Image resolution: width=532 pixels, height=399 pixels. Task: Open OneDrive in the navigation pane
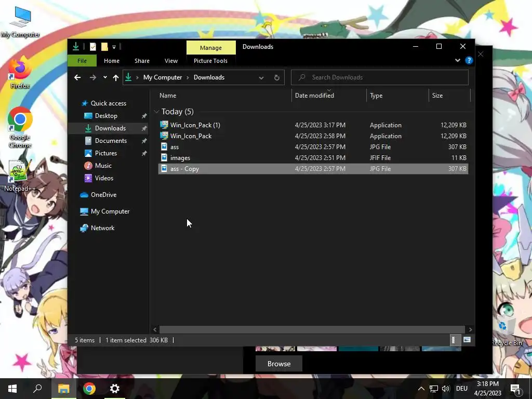click(103, 195)
